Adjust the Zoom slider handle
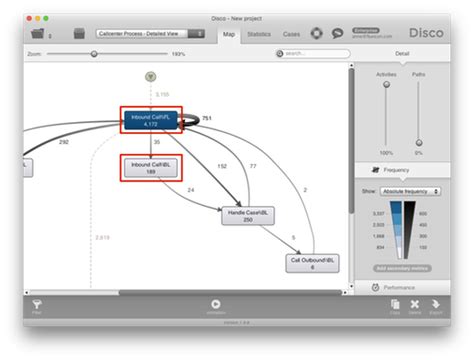Viewport: 474px width, 360px height. pos(94,54)
